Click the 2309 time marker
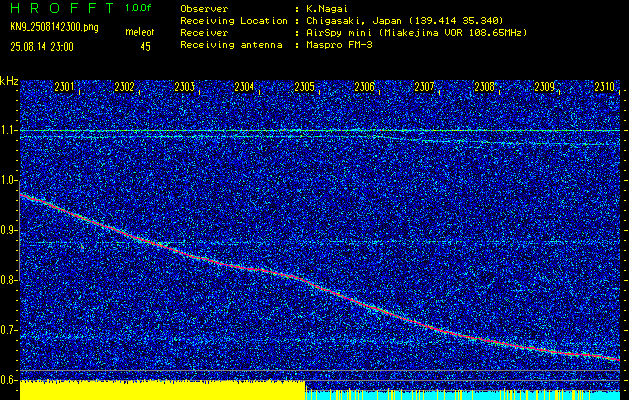The image size is (629, 400). 545,87
